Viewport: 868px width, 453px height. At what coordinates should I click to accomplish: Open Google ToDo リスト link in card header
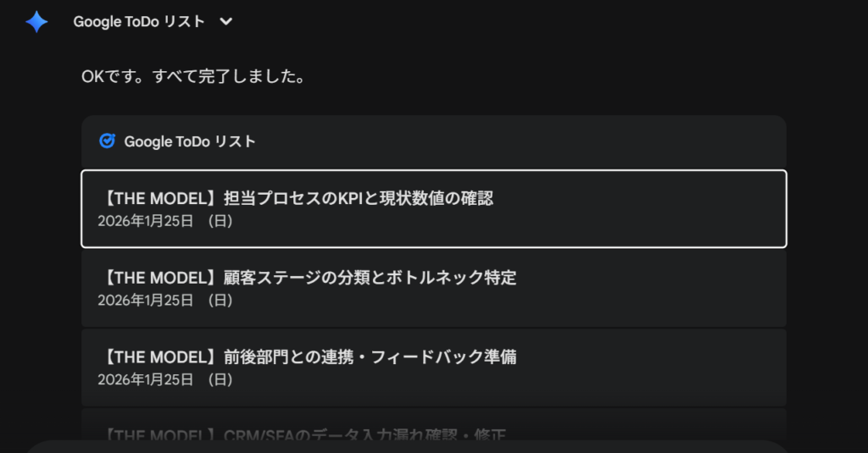click(190, 141)
